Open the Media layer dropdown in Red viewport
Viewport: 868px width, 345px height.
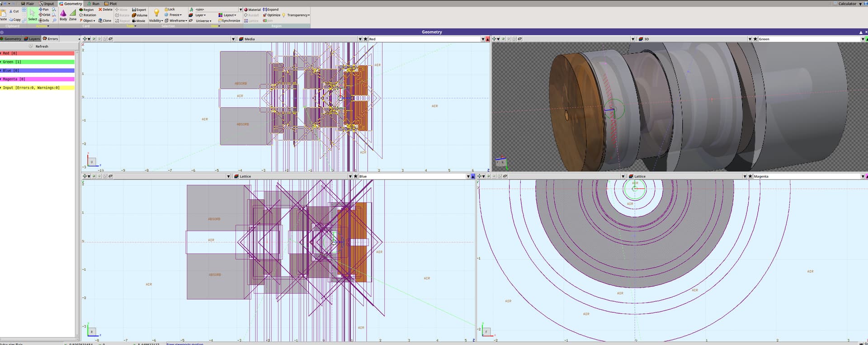360,39
